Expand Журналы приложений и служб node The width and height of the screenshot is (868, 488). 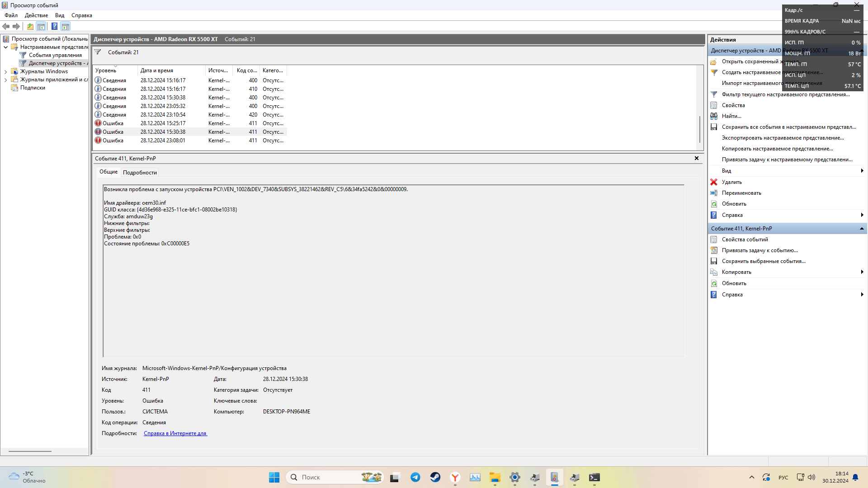5,80
